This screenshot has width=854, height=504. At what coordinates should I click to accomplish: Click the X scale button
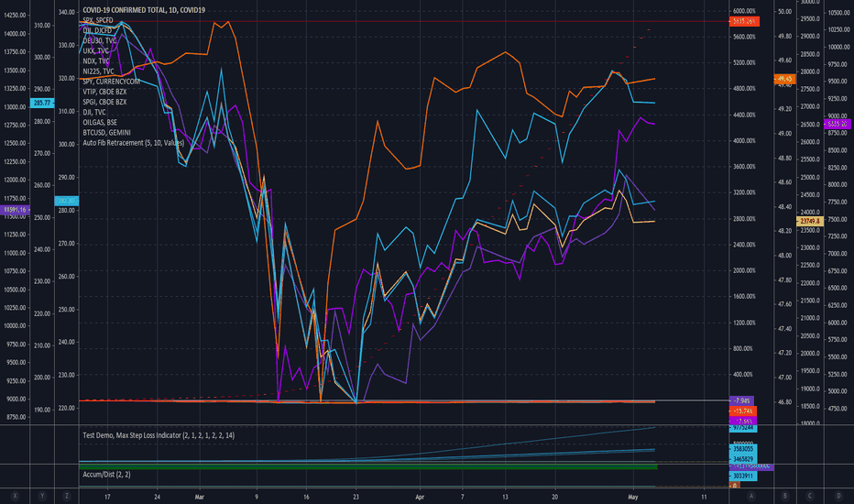[x=15, y=496]
